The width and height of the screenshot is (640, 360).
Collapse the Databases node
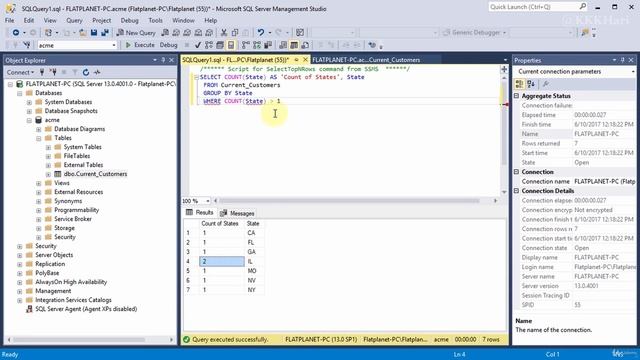[20, 93]
